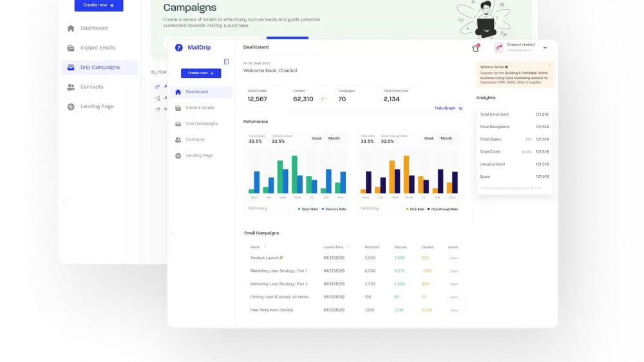Click the Unsubscribed analytics row
This screenshot has height=362, width=644.
514,164
